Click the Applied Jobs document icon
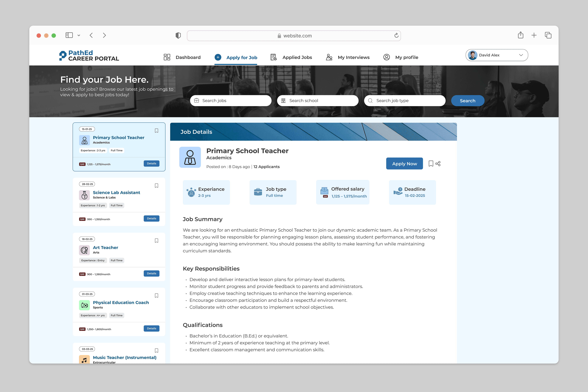The height and width of the screenshot is (392, 588). point(274,57)
